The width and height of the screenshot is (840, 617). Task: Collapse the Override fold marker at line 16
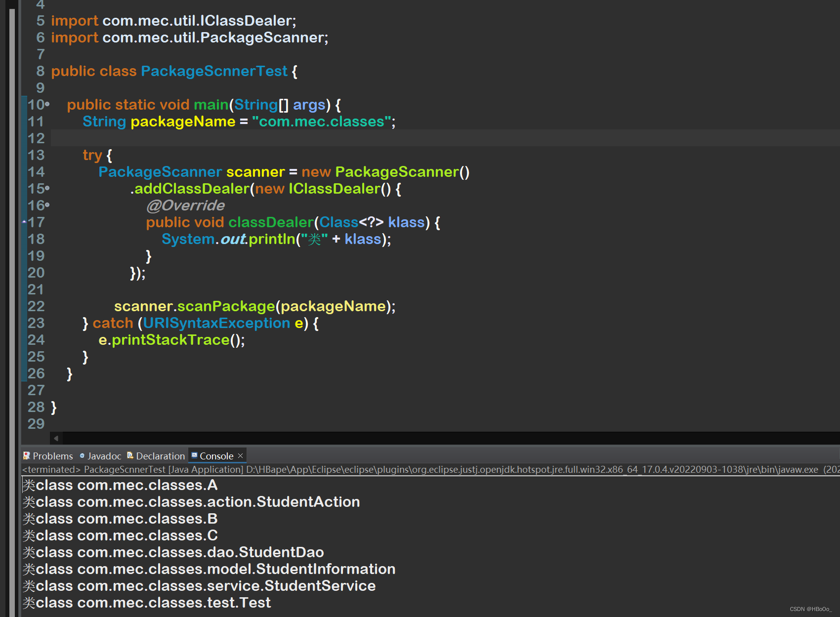[47, 205]
